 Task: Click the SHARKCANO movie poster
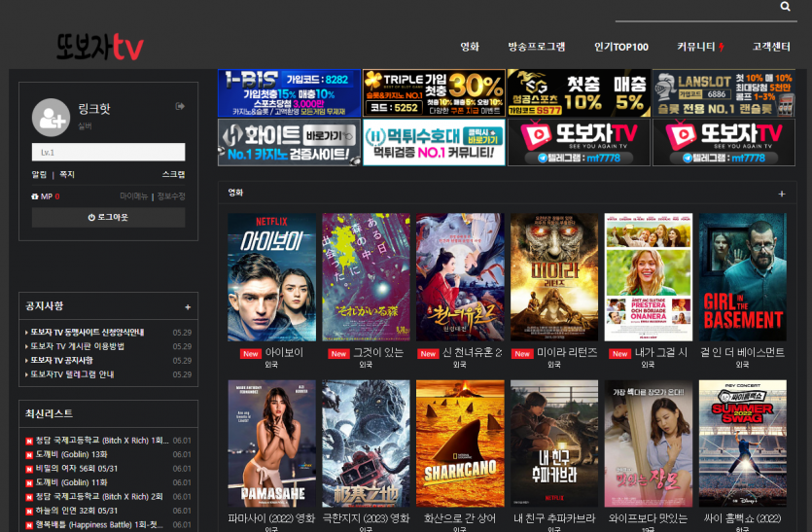(x=460, y=443)
